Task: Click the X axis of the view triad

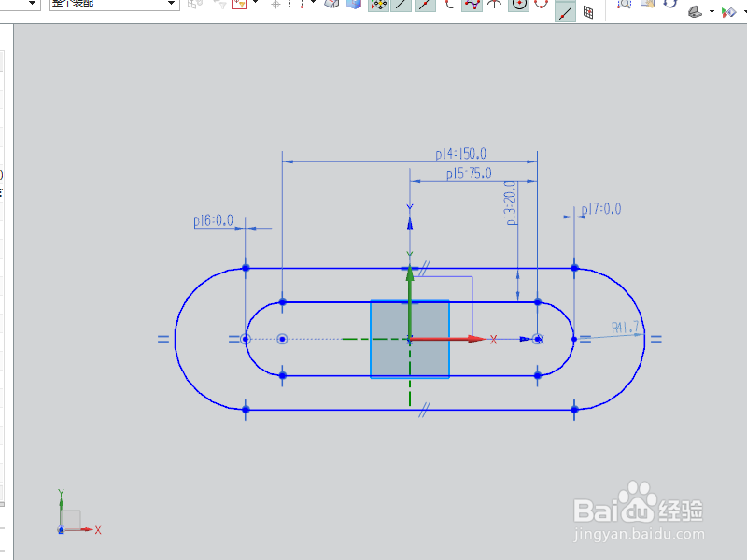Action: point(87,529)
